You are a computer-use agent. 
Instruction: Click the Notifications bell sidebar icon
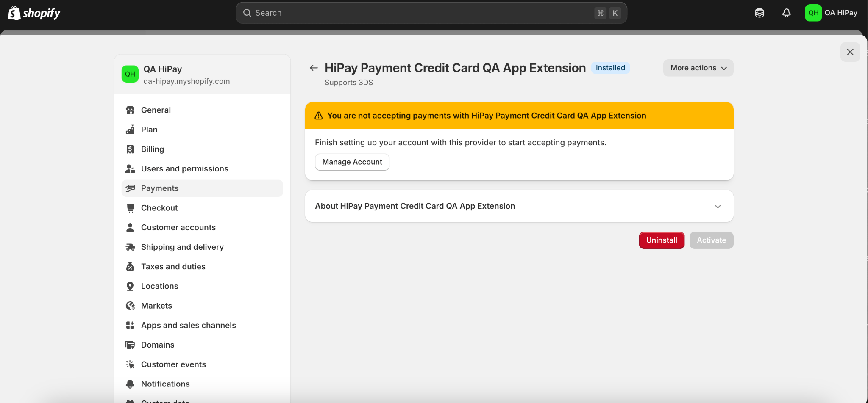tap(130, 384)
